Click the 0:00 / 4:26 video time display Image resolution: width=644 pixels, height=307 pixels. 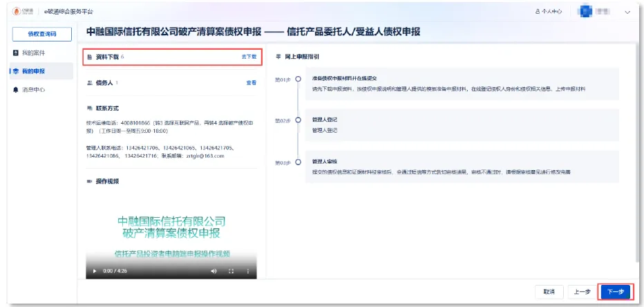pyautogui.click(x=113, y=271)
